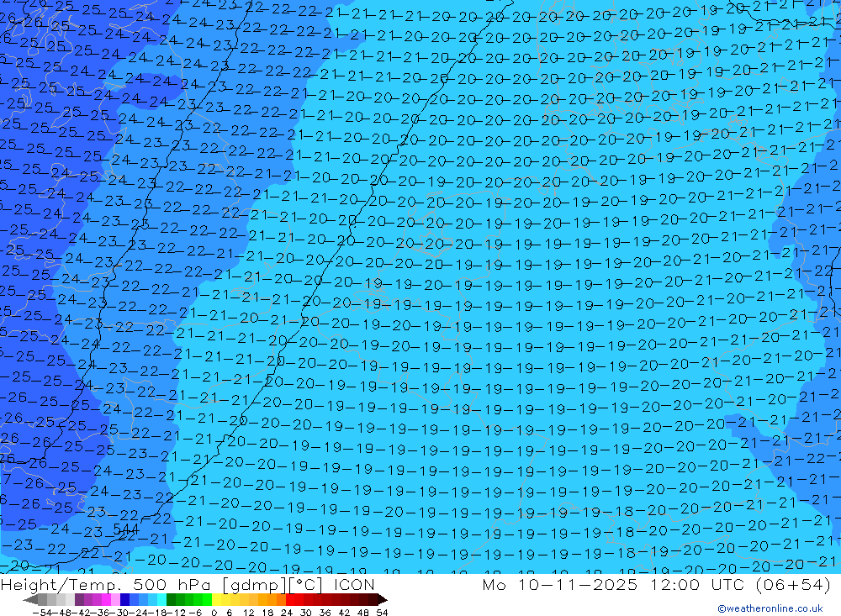This screenshot has width=841, height=616.
Task: Click the yellow swatch above 0
Action: [x=217, y=600]
